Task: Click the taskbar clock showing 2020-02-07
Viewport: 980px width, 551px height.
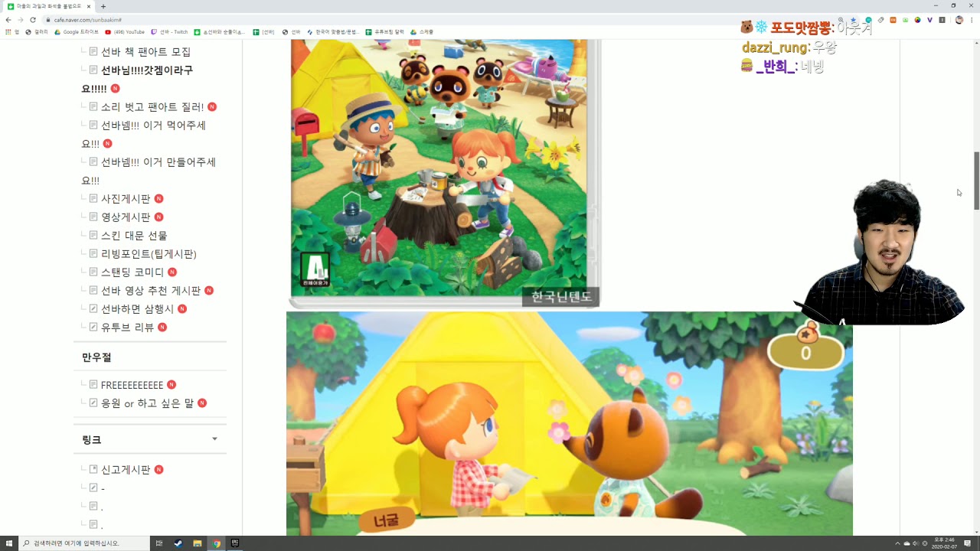Action: [942, 543]
